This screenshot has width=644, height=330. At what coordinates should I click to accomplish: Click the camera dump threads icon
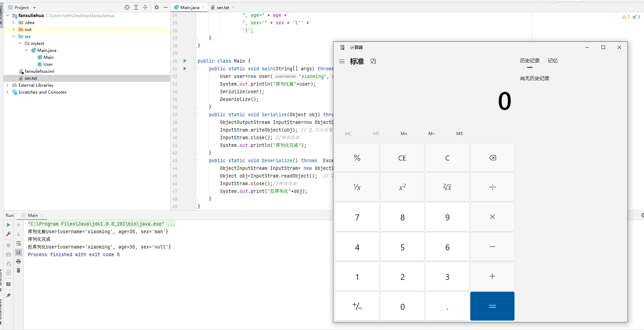point(8,254)
